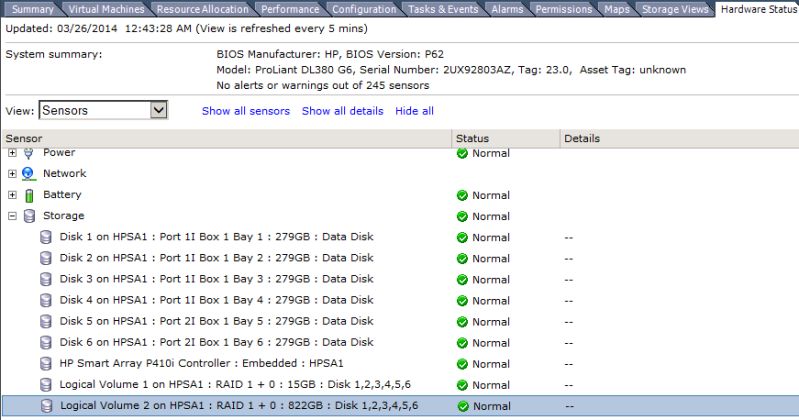Select Disk 4 on HPSA1 Bay 4 row
This screenshot has height=420, width=799.
401,300
